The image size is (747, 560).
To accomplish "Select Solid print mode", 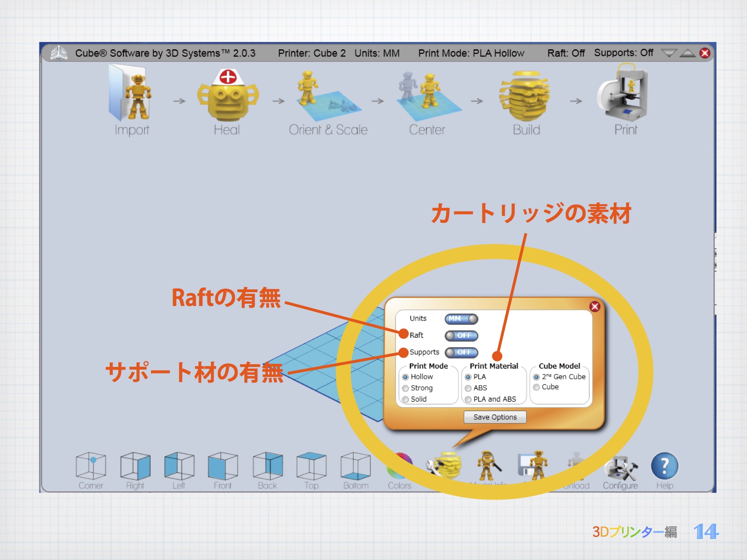I will point(405,400).
